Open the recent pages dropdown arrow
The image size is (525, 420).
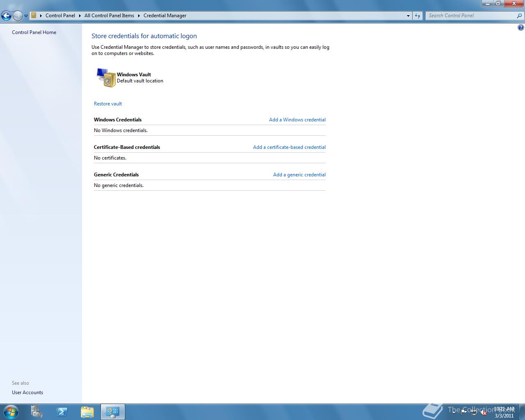coord(26,16)
